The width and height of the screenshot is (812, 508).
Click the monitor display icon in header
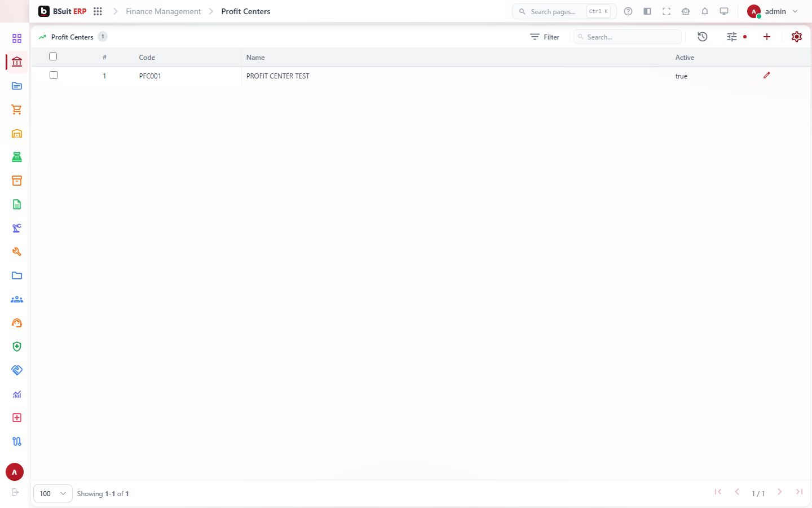[724, 11]
